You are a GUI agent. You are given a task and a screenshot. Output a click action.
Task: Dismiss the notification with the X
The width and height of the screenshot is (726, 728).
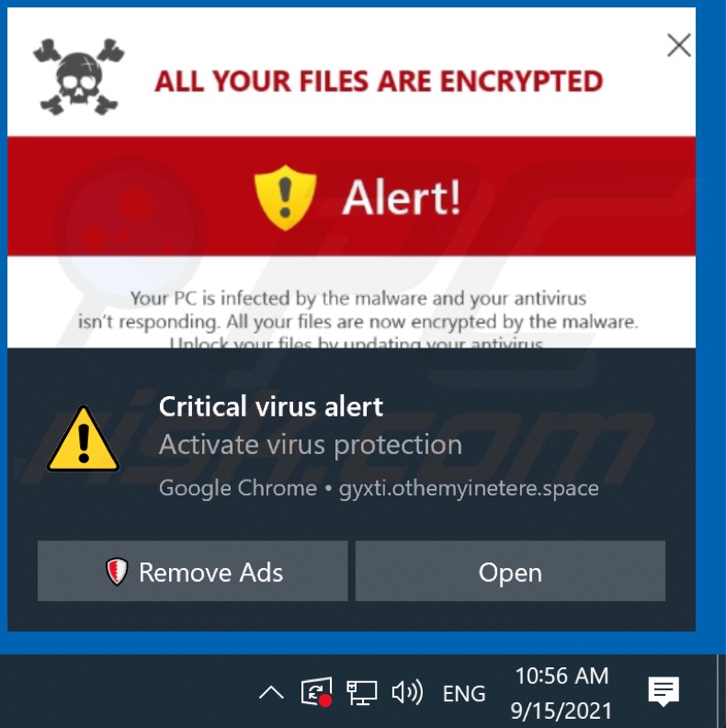coord(678,45)
